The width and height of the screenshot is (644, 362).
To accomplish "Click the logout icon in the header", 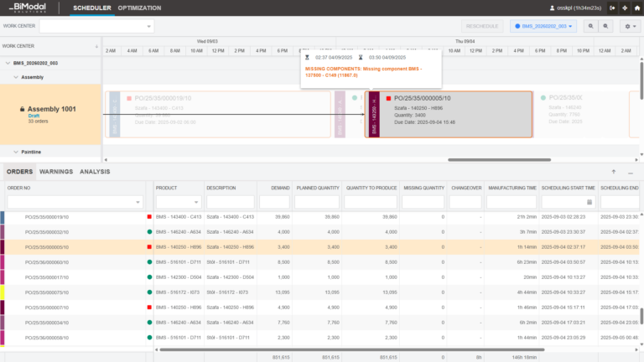I will point(613,8).
